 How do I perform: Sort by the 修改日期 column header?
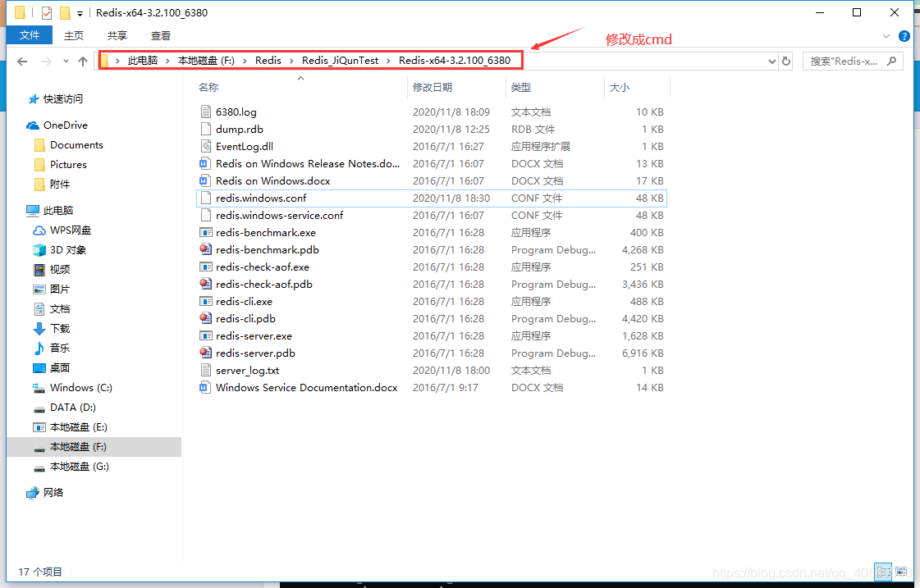(433, 88)
